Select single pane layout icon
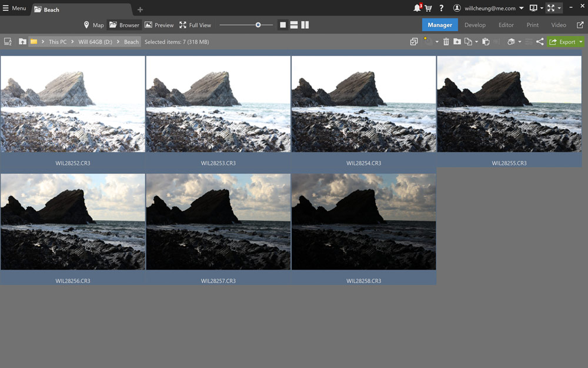This screenshot has width=588, height=368. click(x=283, y=25)
